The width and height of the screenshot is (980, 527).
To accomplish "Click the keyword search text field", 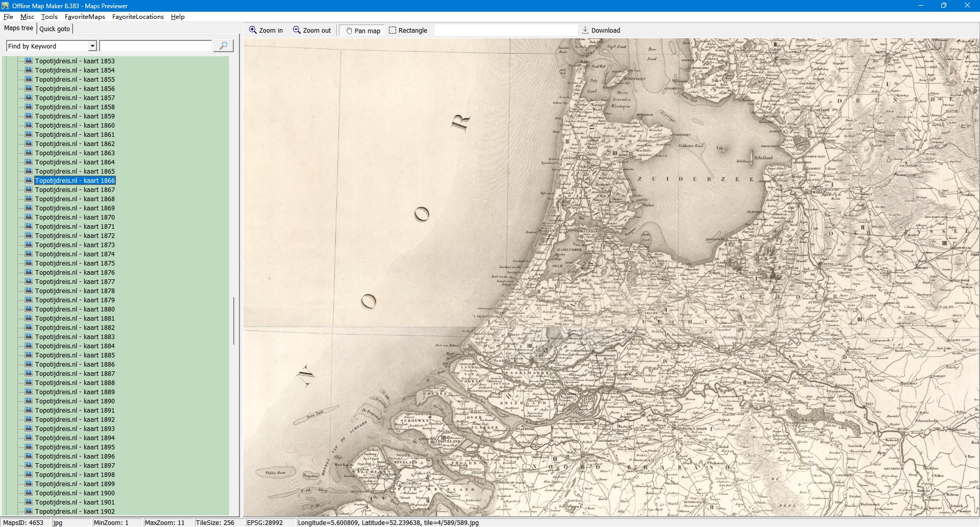I will 155,46.
